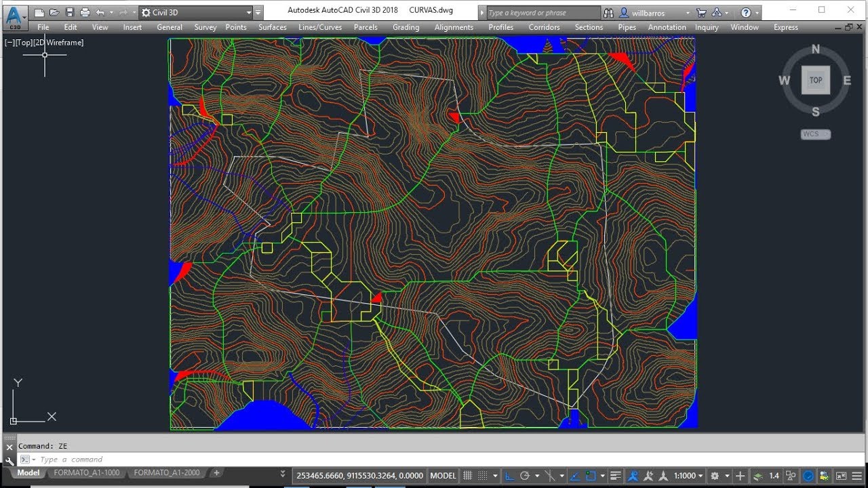Create a new drawing from quick access
Viewport: 868px width, 488px height.
(39, 12)
